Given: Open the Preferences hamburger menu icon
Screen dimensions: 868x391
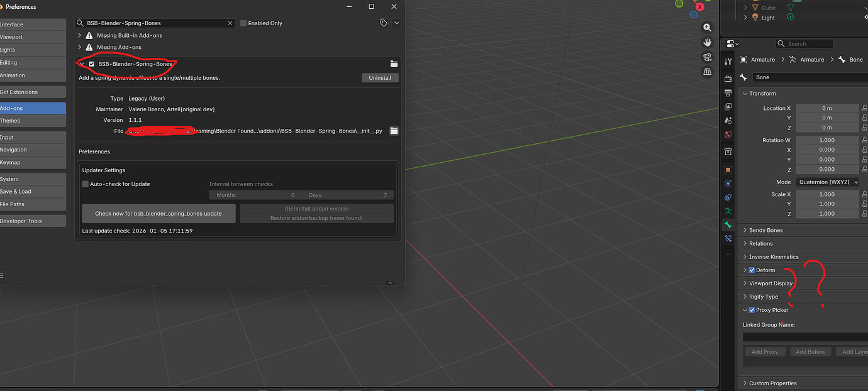Looking at the screenshot, I should click(x=1, y=275).
